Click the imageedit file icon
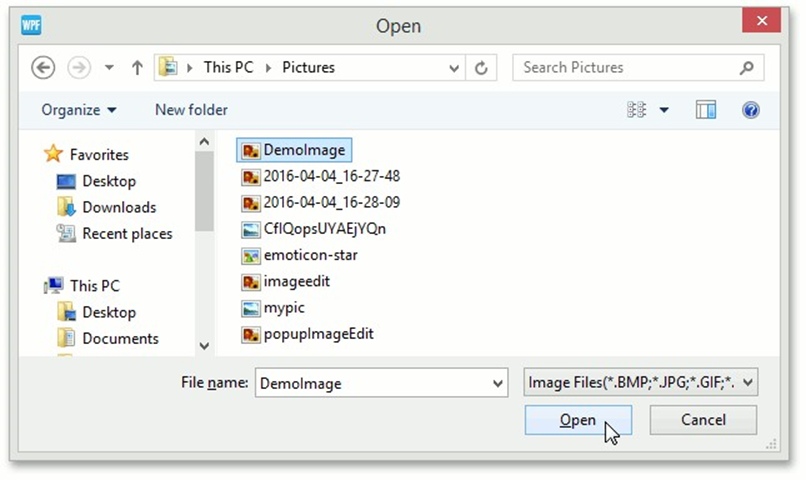806x480 pixels. [251, 282]
